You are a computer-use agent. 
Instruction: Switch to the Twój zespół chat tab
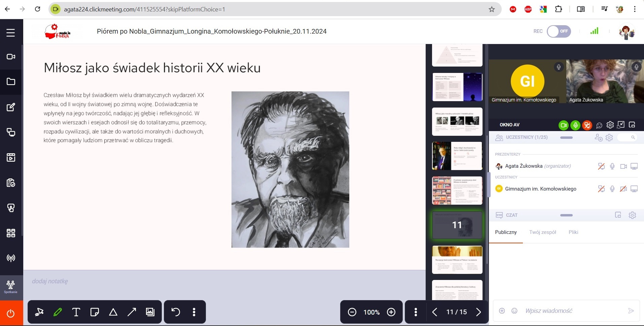(542, 232)
